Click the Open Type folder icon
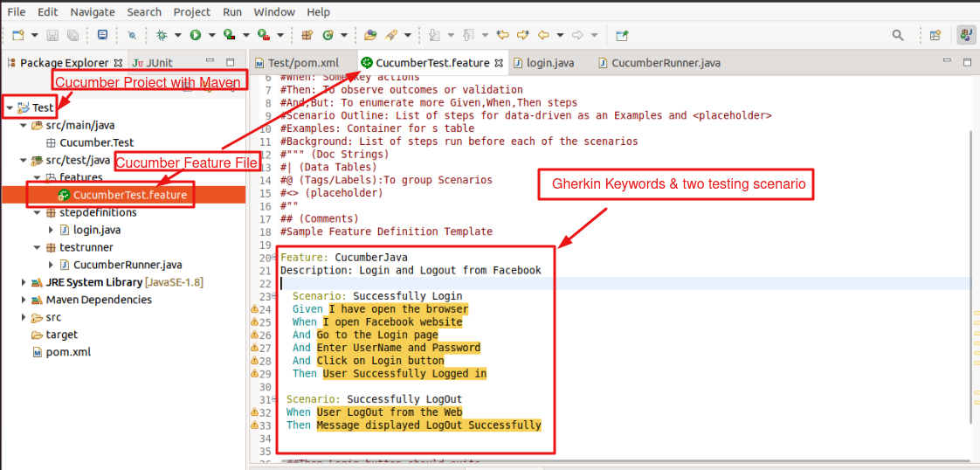 point(371,36)
